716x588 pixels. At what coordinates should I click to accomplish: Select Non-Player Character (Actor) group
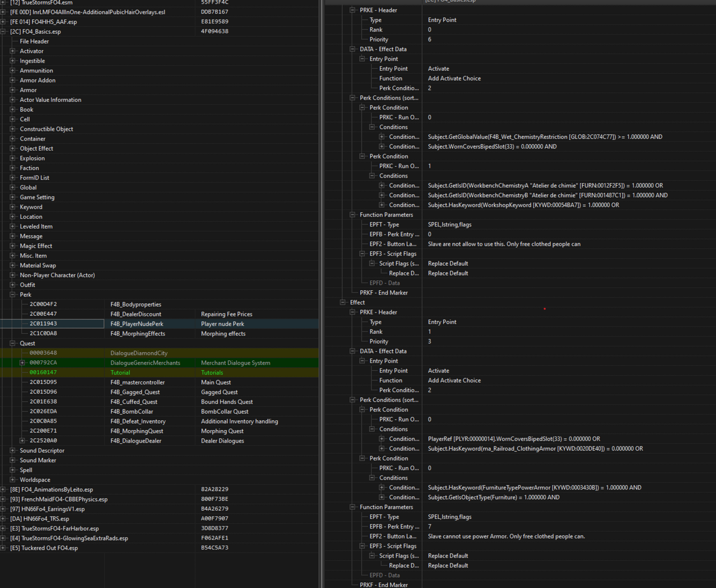pyautogui.click(x=57, y=275)
